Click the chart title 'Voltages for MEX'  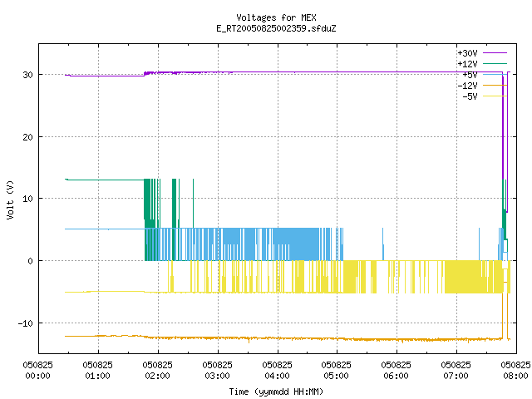pyautogui.click(x=276, y=17)
